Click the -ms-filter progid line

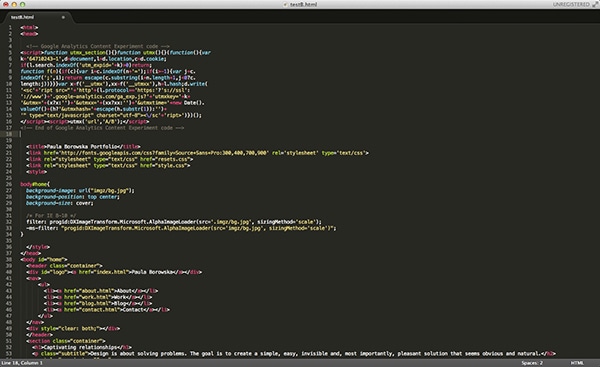181,228
